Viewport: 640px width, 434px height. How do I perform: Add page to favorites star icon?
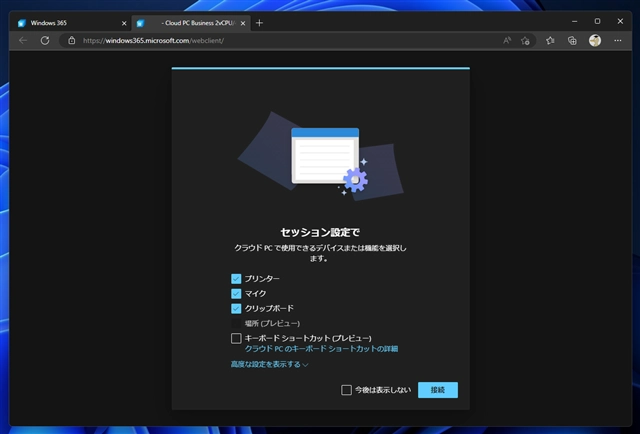click(525, 40)
